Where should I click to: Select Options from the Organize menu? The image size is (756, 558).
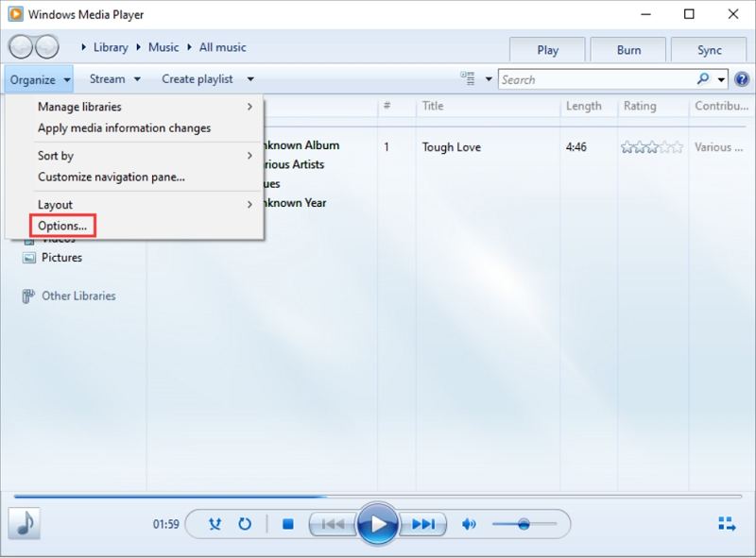pyautogui.click(x=61, y=226)
